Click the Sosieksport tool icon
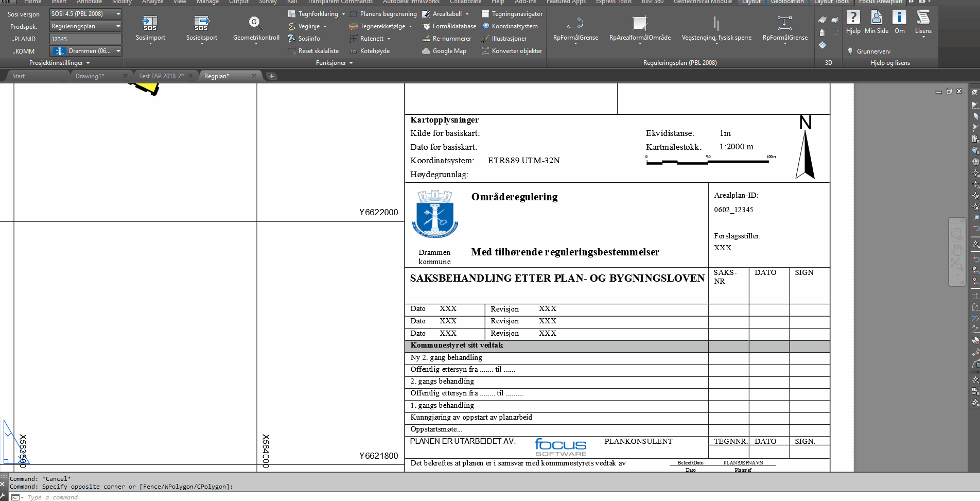 coord(201,24)
